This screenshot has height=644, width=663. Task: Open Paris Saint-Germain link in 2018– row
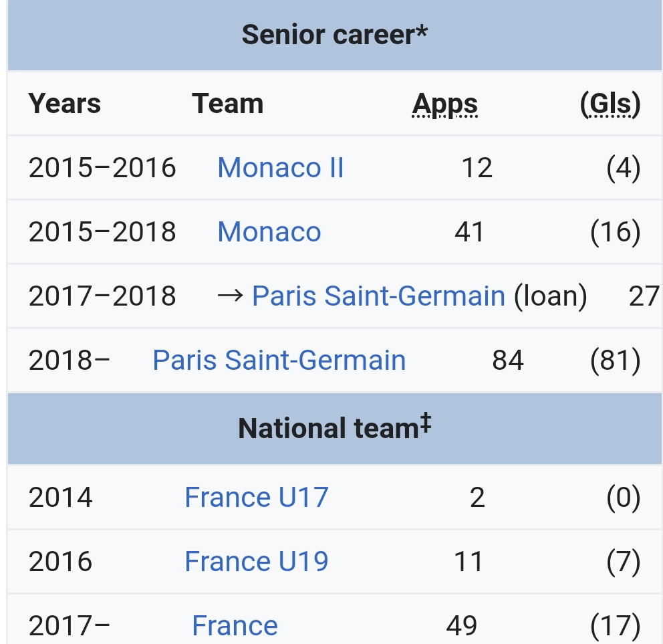(x=279, y=360)
